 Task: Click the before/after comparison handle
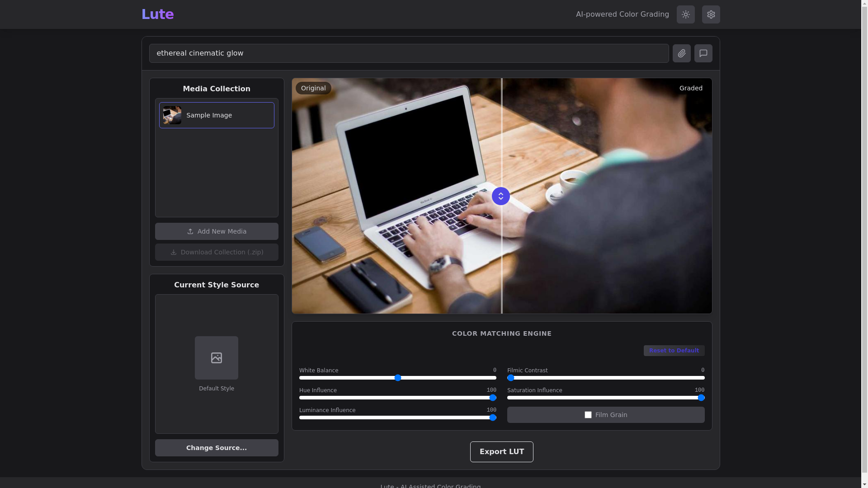coord(500,196)
